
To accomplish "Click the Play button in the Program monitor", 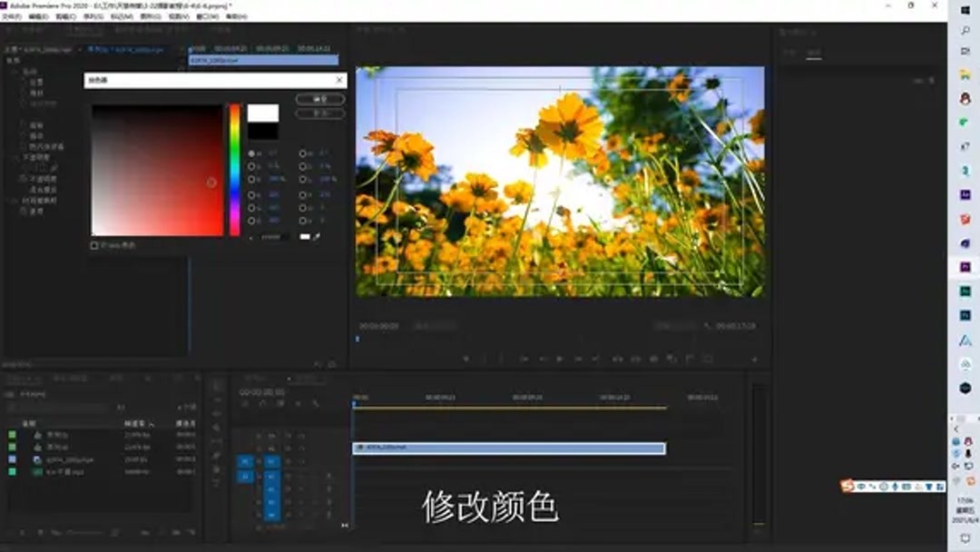I will coord(561,358).
